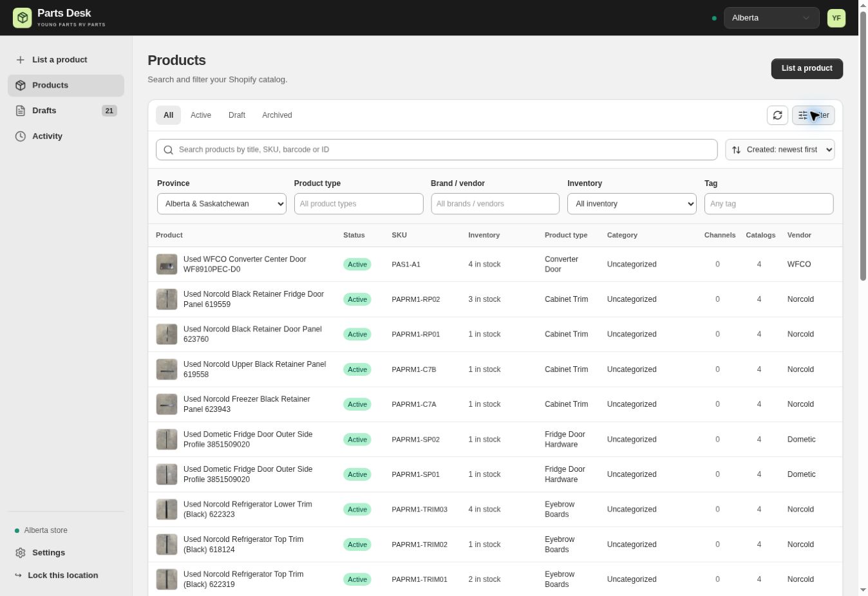The width and height of the screenshot is (868, 596).
Task: Click the Inventory column header
Action: (x=484, y=236)
